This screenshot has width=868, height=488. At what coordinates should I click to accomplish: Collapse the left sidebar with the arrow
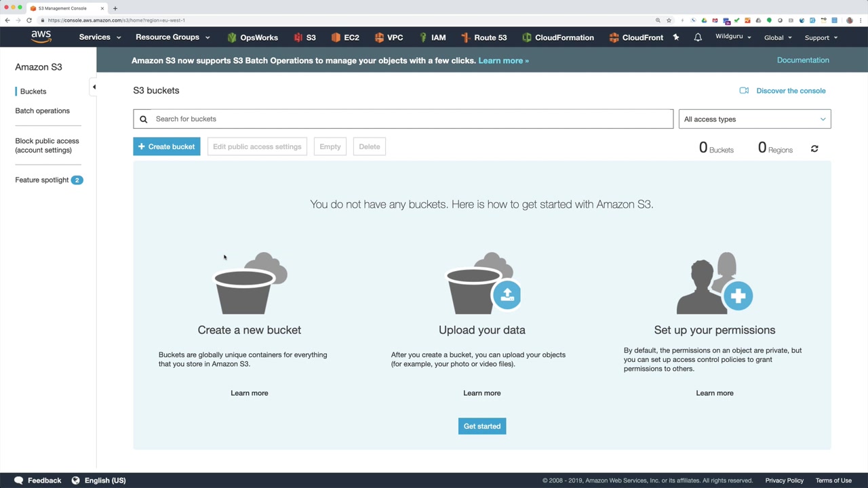coord(94,87)
